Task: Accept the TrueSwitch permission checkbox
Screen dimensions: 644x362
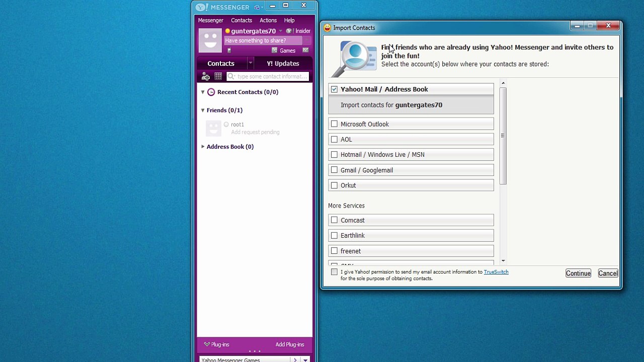Action: (334, 272)
